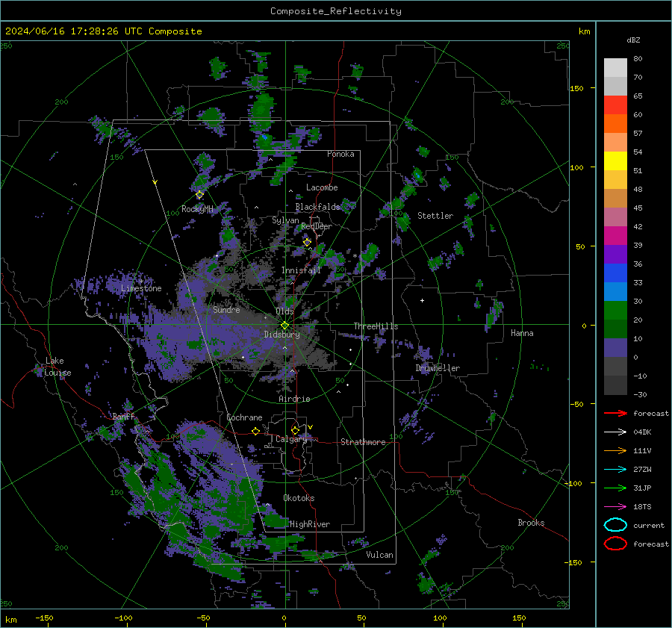Click the dark blue swatch in dBZ scale
Viewport: 672px width, 628px height.
tap(615, 273)
